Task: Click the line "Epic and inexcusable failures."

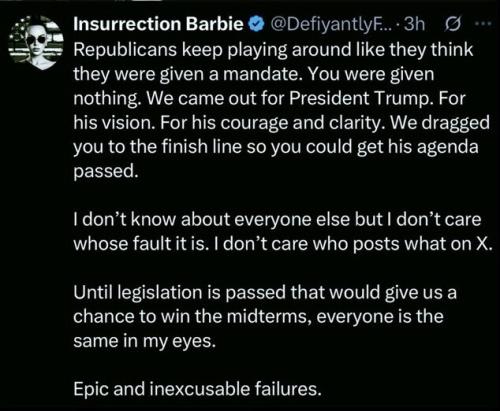Action: click(x=197, y=389)
